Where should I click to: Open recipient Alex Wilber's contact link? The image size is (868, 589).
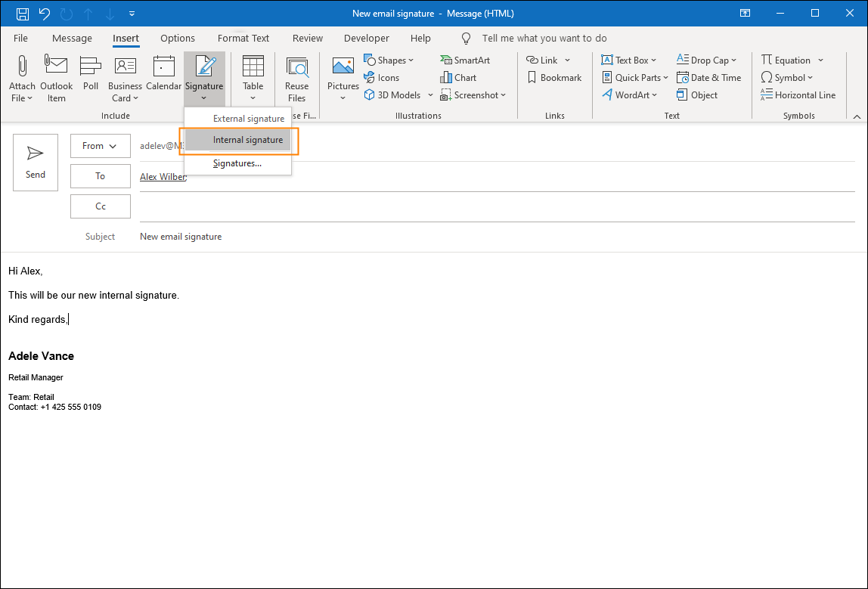coord(163,176)
